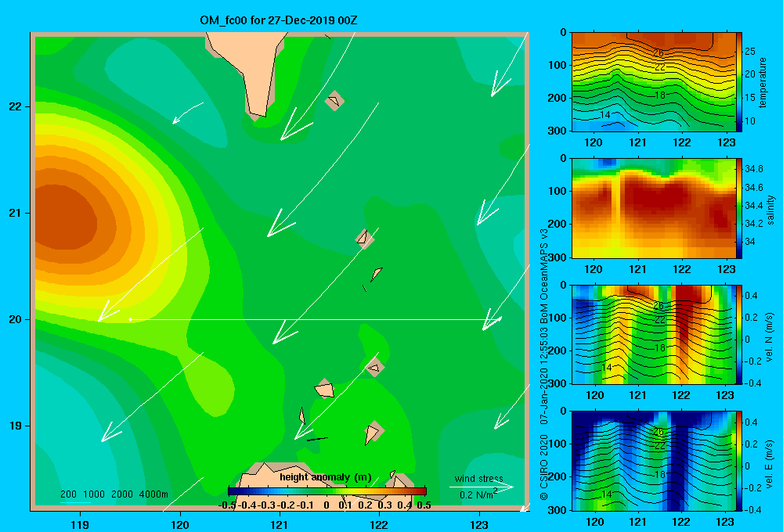Viewport: 783px width, 532px height.
Task: Click the vel. N color scale bar
Action: (x=739, y=334)
